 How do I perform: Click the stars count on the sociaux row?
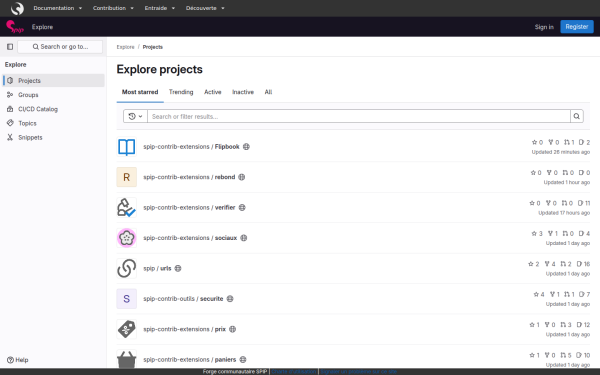click(x=537, y=233)
